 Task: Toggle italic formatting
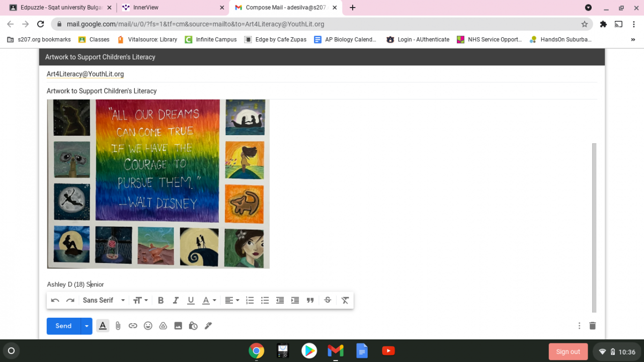pyautogui.click(x=176, y=300)
